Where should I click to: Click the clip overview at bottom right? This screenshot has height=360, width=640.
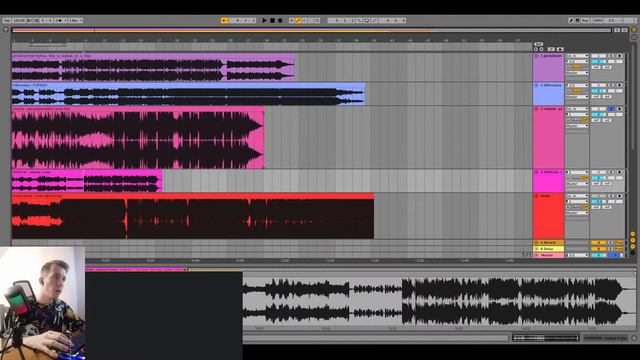click(546, 338)
